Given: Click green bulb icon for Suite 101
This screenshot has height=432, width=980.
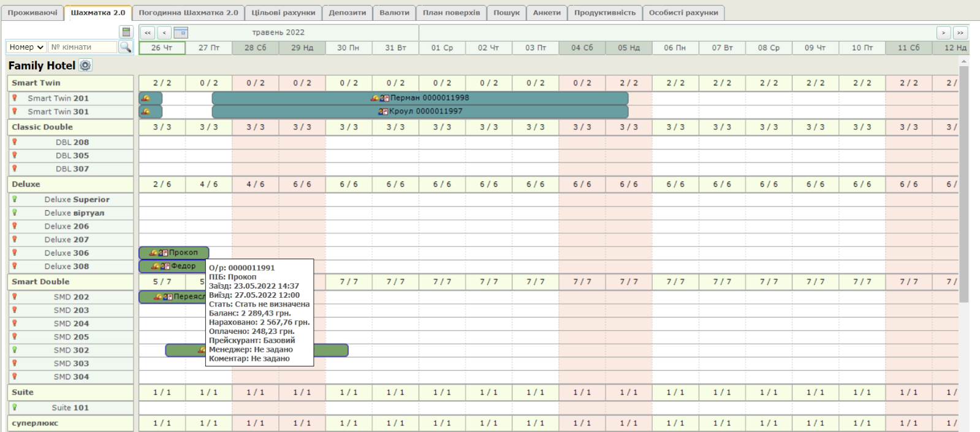Looking at the screenshot, I should point(14,407).
